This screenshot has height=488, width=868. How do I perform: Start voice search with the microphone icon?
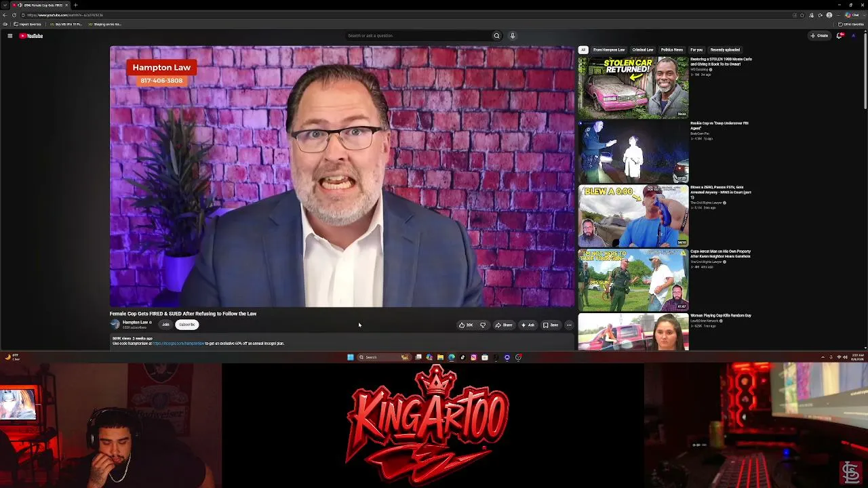pos(513,36)
